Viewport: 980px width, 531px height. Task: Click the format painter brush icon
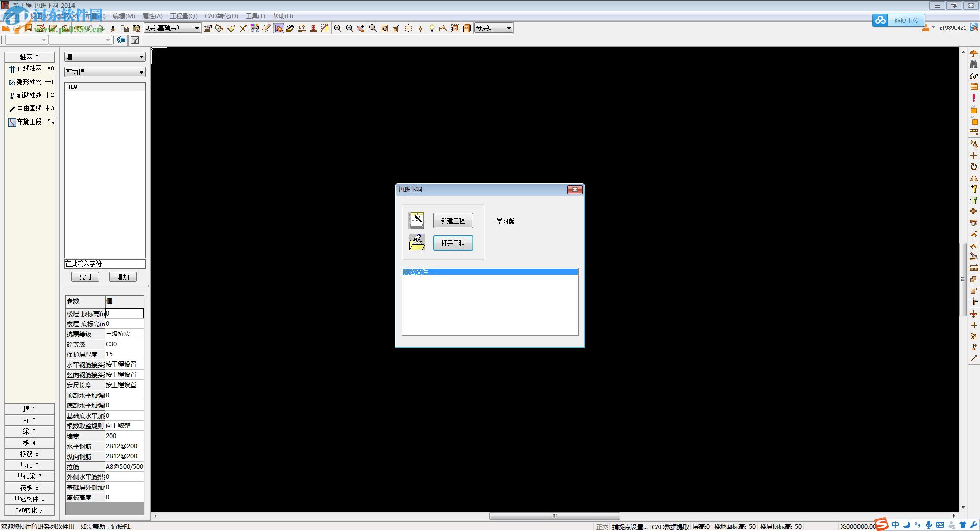[x=231, y=28]
